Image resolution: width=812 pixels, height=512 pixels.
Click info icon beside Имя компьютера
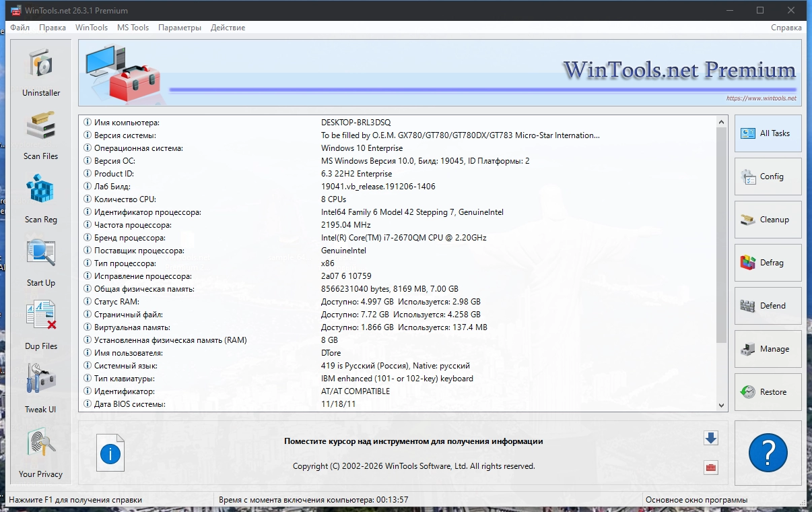[87, 123]
